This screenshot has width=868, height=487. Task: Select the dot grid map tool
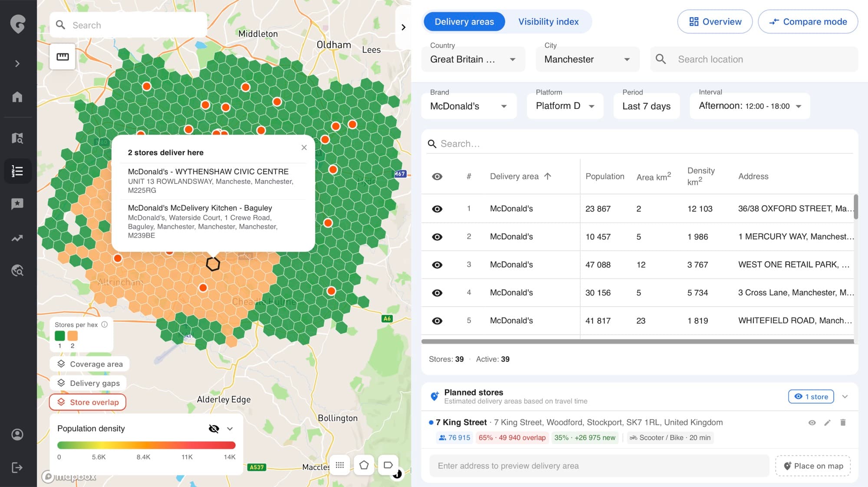pyautogui.click(x=340, y=465)
